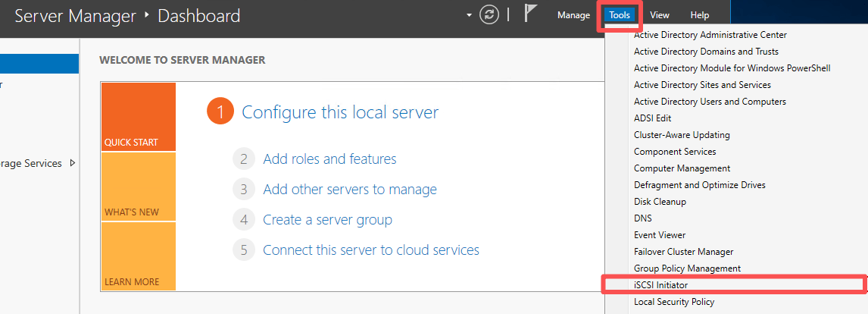Click Create a server group
This screenshot has height=314, width=868.
pos(327,220)
